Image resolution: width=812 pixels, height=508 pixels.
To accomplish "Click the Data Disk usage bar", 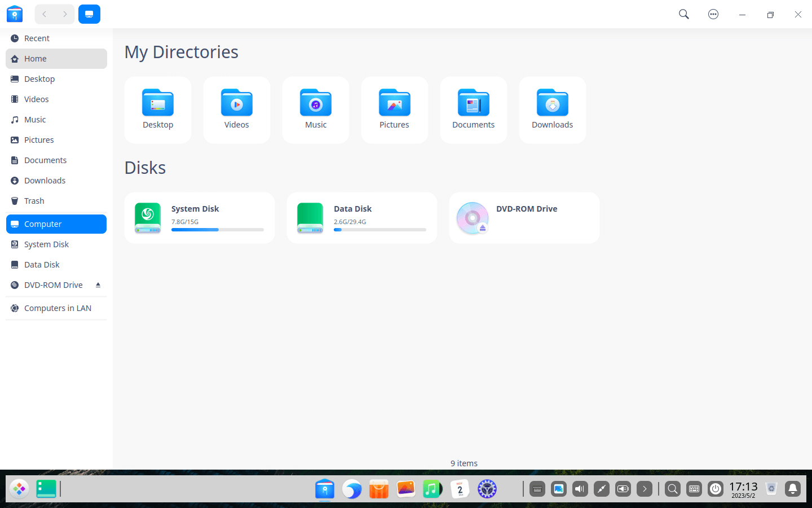I will pos(379,230).
